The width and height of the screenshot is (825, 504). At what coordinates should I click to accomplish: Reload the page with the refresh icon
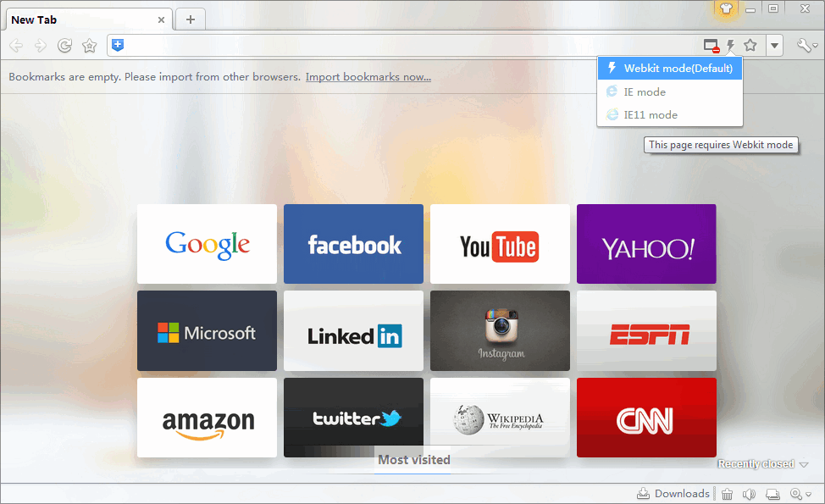(64, 46)
